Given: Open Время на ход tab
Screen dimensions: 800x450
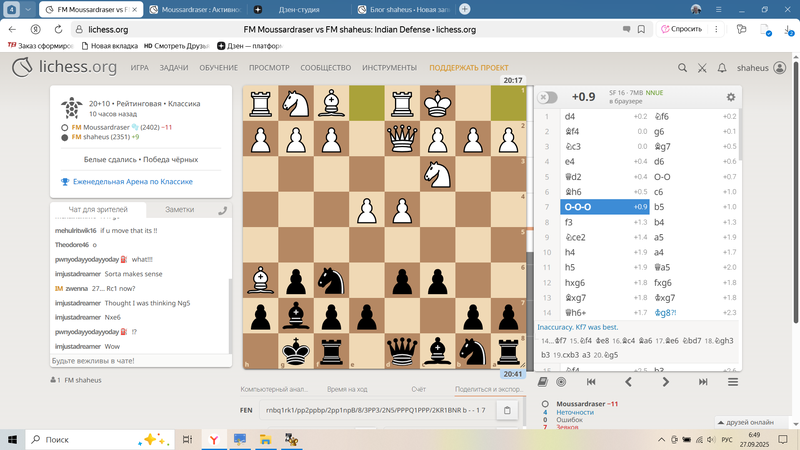Looking at the screenshot, I should [347, 389].
